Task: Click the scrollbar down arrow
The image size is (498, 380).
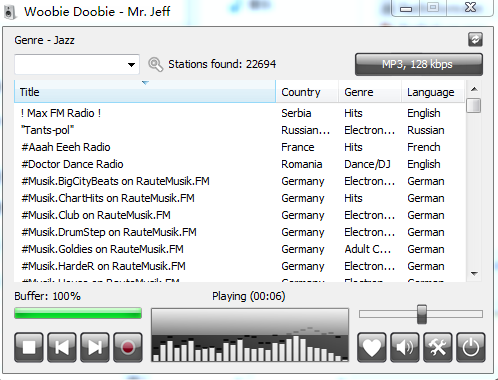Action: [474, 274]
